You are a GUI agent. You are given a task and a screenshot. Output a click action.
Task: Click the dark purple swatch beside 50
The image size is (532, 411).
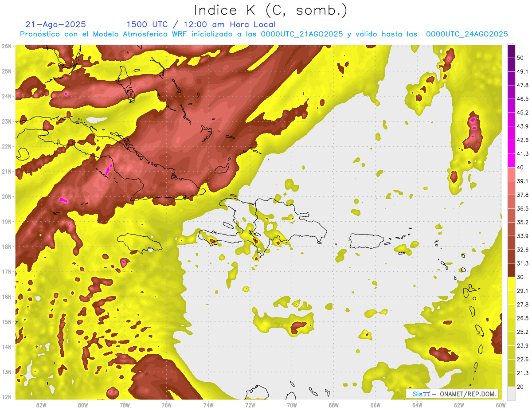point(512,51)
